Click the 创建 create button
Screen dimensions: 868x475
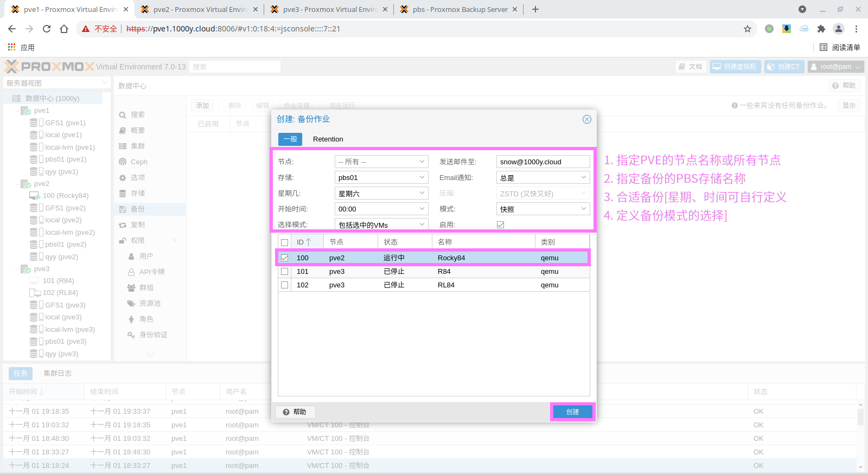[572, 412]
